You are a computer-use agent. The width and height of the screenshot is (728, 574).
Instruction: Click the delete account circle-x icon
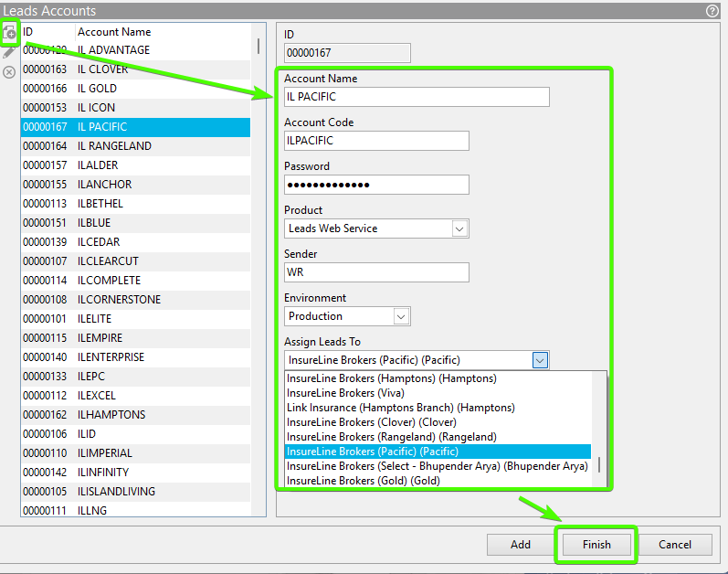(9, 72)
